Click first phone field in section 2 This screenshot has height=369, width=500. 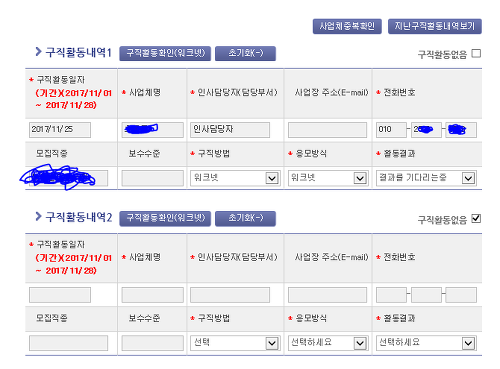(391, 295)
